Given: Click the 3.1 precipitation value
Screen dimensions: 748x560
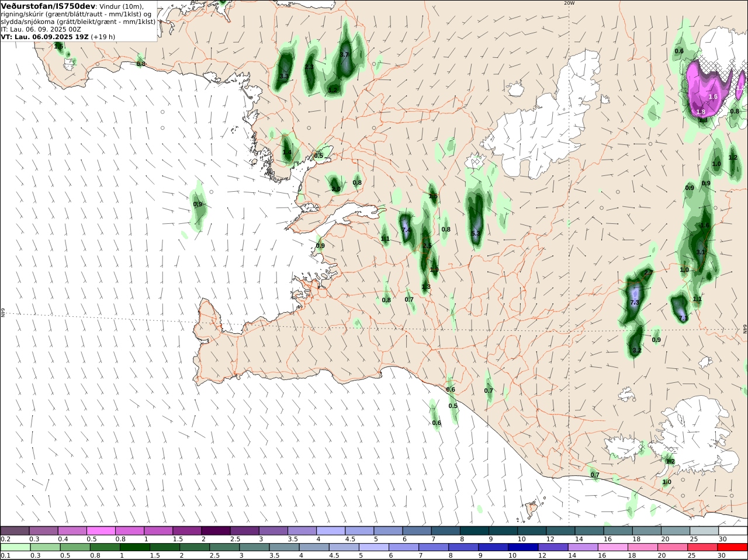Looking at the screenshot, I should click(x=701, y=252).
